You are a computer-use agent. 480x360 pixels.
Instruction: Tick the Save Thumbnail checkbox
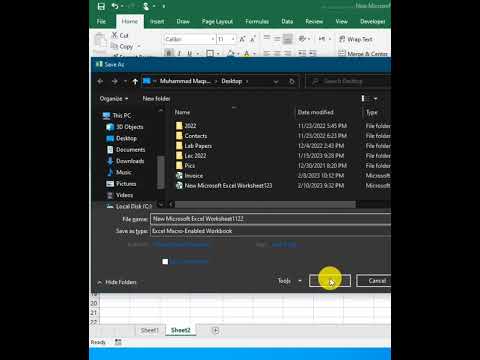pyautogui.click(x=165, y=261)
